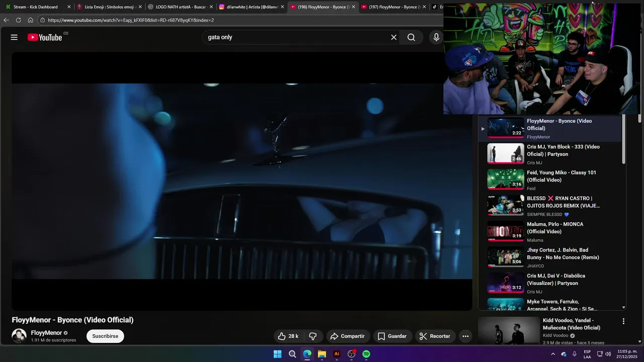This screenshot has height=362, width=644.
Task: Play Cris MJ, Dei V - Diabólica thumbnail
Action: [506, 283]
